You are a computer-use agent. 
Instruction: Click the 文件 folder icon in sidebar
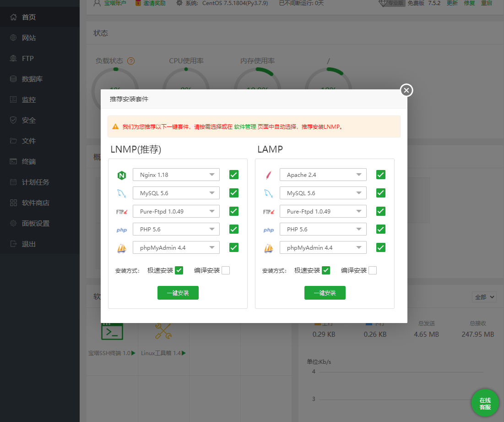13,141
